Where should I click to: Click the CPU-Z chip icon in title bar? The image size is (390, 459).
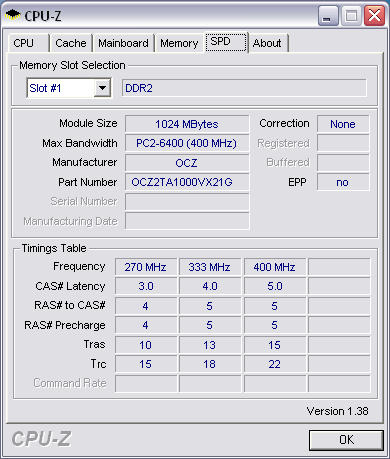[13, 15]
